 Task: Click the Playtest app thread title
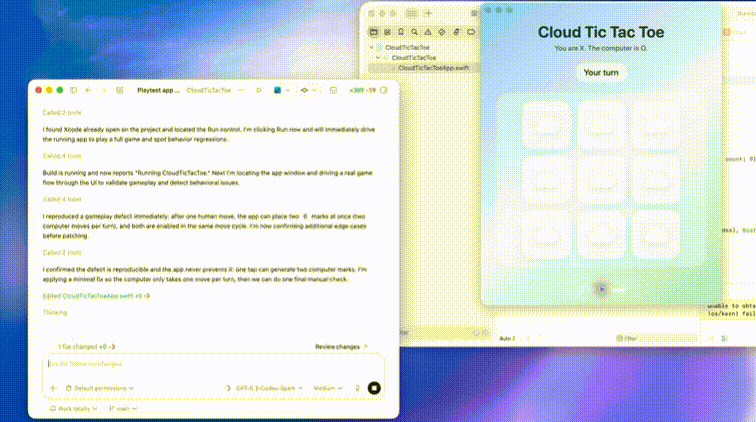click(158, 90)
